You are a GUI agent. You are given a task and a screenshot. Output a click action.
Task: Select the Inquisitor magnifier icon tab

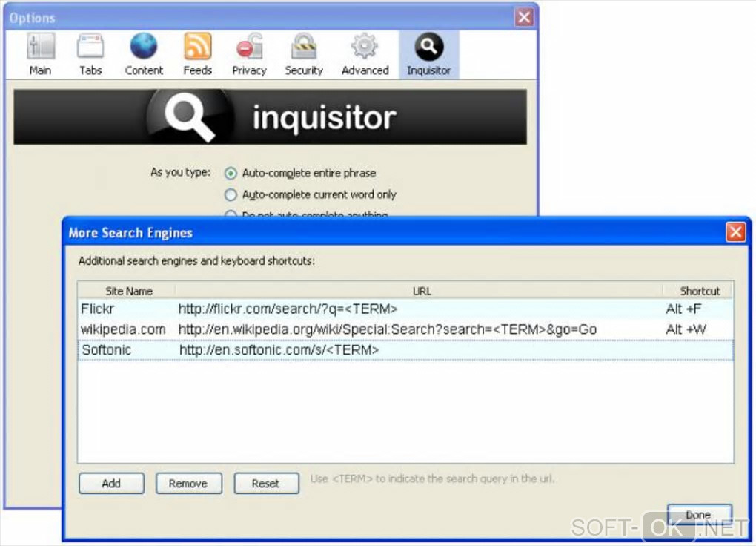(x=428, y=55)
